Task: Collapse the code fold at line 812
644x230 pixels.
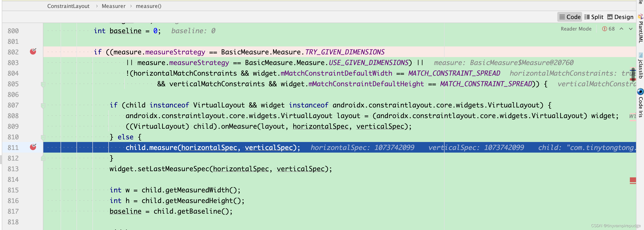Action: [x=43, y=158]
